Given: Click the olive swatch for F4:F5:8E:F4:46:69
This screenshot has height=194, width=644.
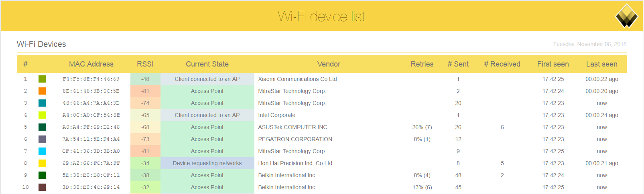Looking at the screenshot, I should [42, 79].
